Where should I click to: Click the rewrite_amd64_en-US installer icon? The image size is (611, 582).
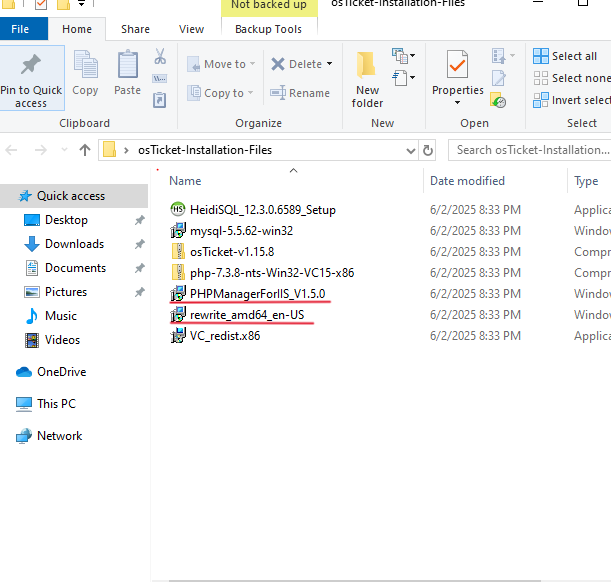[178, 315]
